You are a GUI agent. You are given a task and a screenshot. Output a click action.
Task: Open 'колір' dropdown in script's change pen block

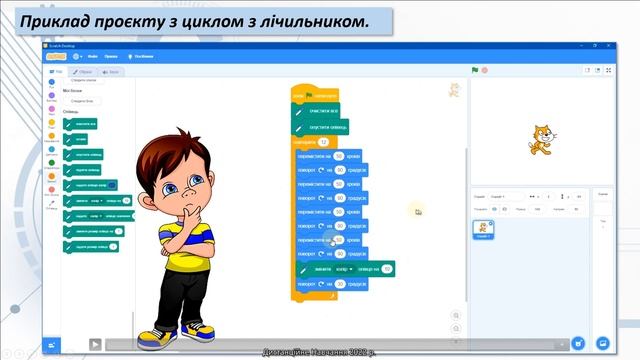344,269
